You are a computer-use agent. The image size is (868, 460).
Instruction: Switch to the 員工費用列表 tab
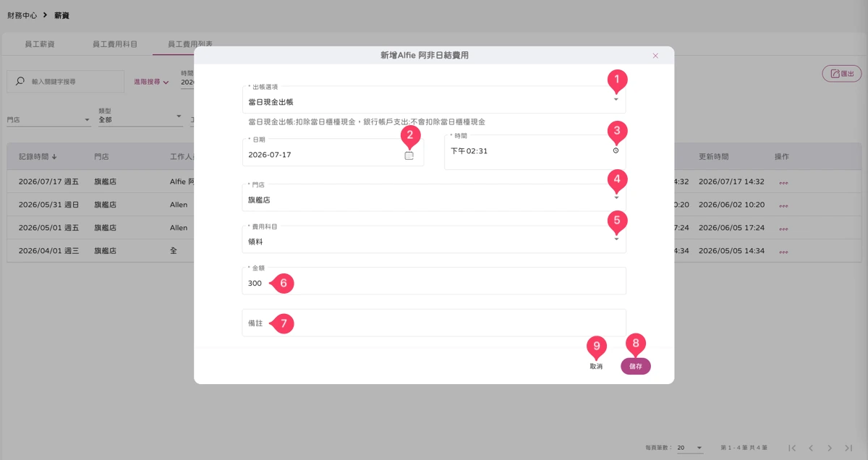coord(190,44)
